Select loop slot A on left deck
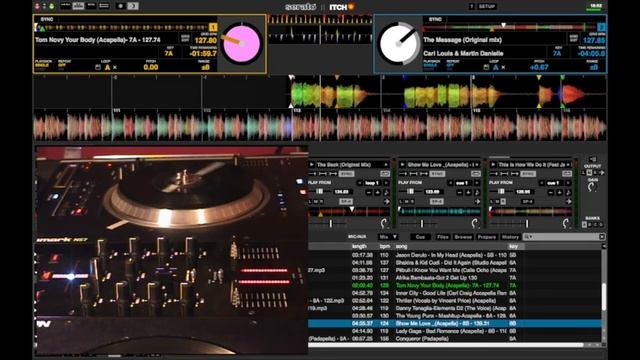The height and width of the screenshot is (360, 640). click(107, 67)
